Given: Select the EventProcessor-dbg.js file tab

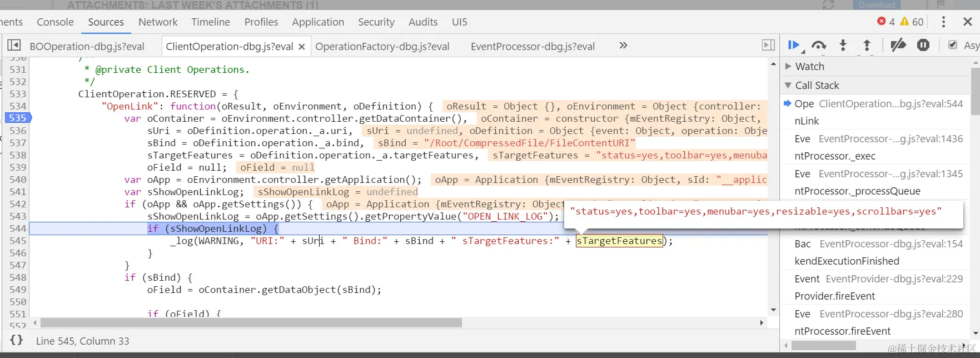Looking at the screenshot, I should [533, 46].
